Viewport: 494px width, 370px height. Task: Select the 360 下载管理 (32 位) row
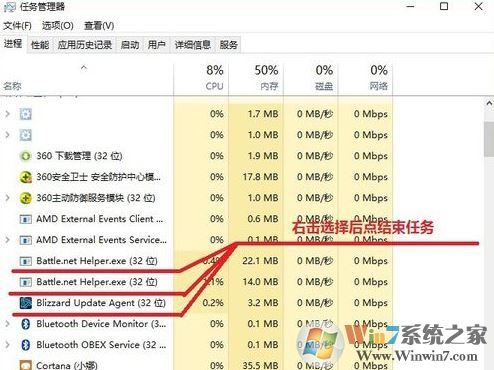[196, 156]
